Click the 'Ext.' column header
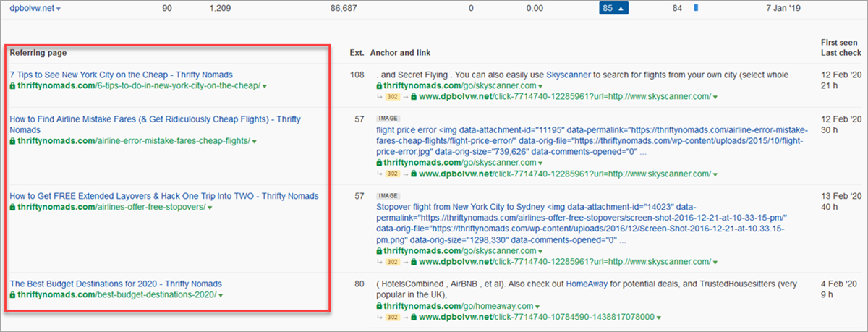 pyautogui.click(x=357, y=53)
